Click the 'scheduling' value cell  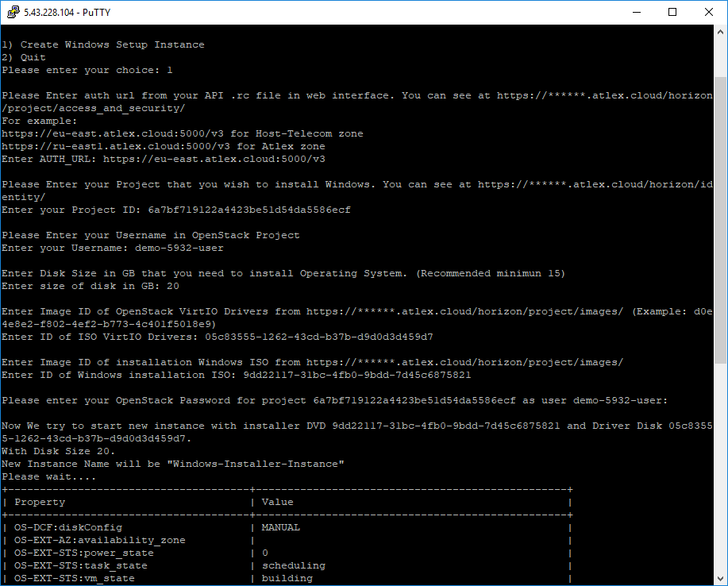(x=294, y=565)
